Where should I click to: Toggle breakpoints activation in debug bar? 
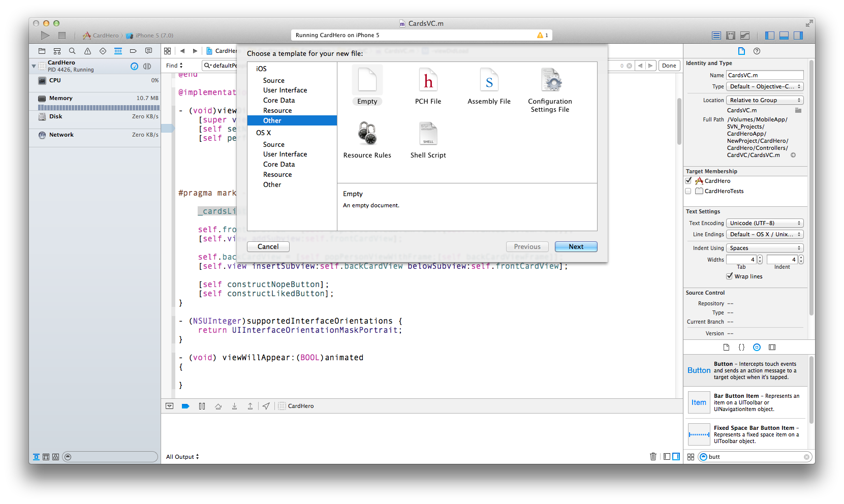[185, 406]
